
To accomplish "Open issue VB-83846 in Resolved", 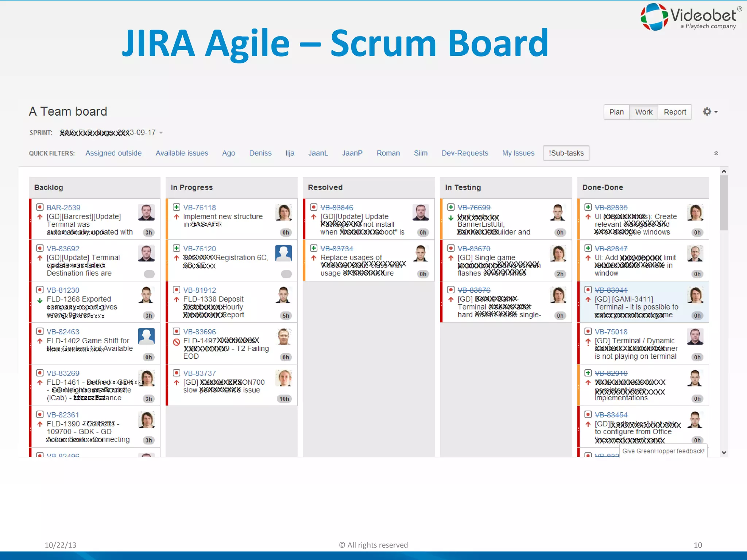I will coord(337,207).
